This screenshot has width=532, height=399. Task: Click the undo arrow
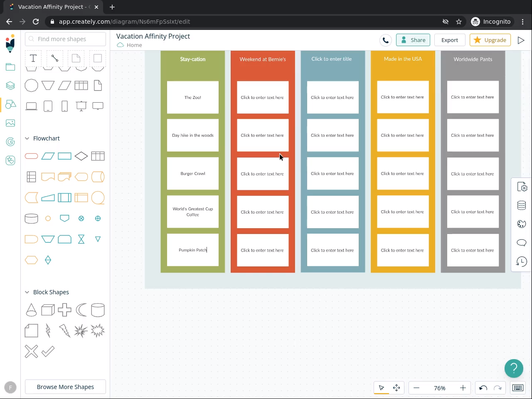pyautogui.click(x=483, y=388)
